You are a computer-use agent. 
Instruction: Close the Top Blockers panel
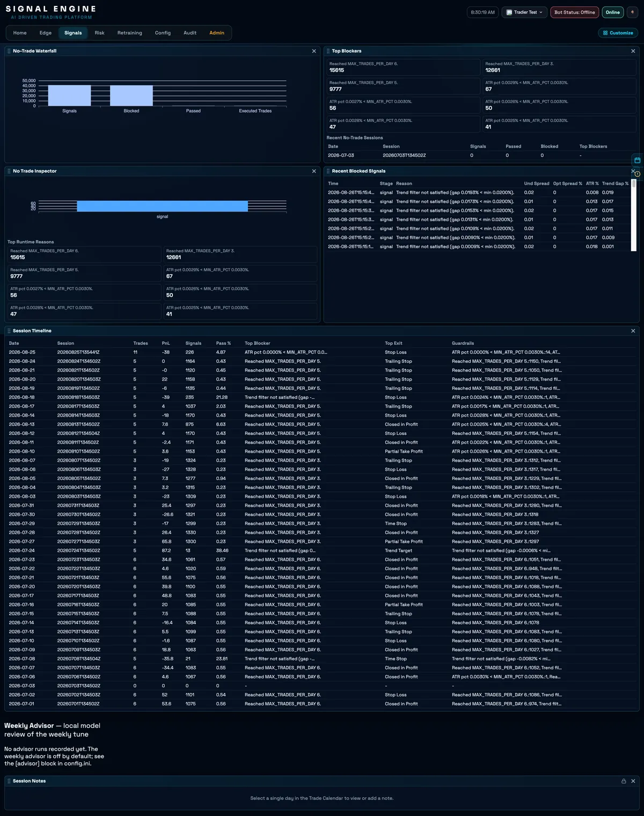pyautogui.click(x=633, y=51)
